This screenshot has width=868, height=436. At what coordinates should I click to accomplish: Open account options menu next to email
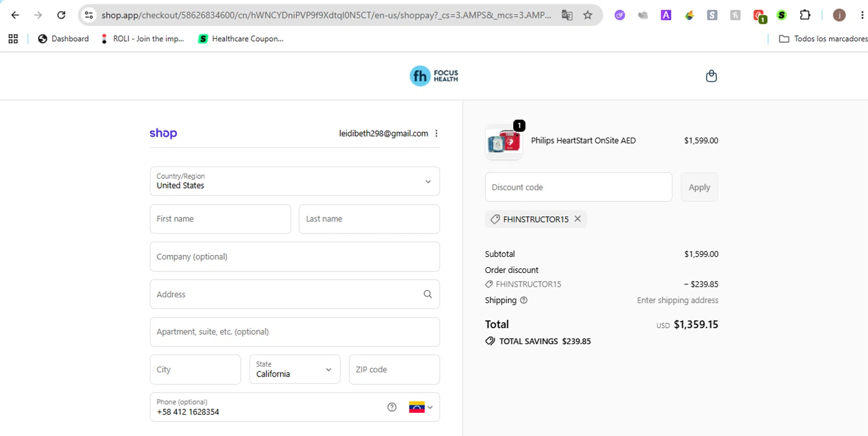click(x=436, y=134)
